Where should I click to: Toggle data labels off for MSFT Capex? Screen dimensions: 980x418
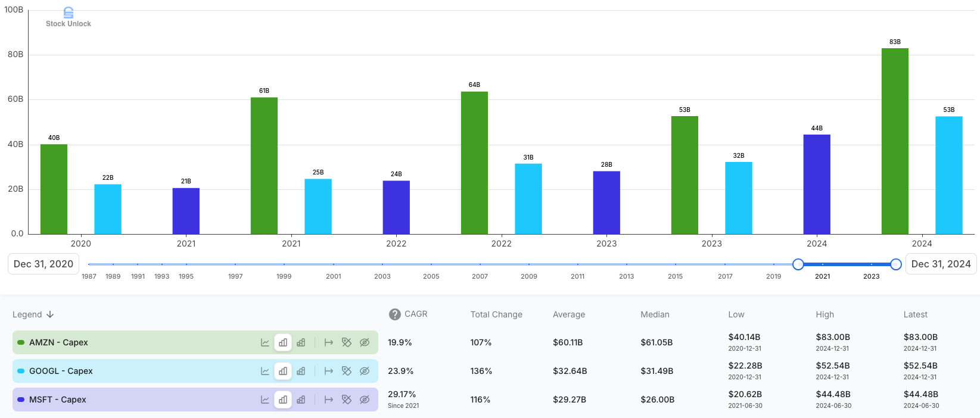(346, 400)
